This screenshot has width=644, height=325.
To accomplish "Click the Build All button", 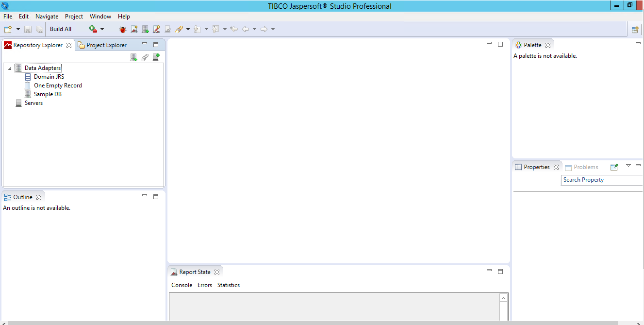I will click(61, 29).
